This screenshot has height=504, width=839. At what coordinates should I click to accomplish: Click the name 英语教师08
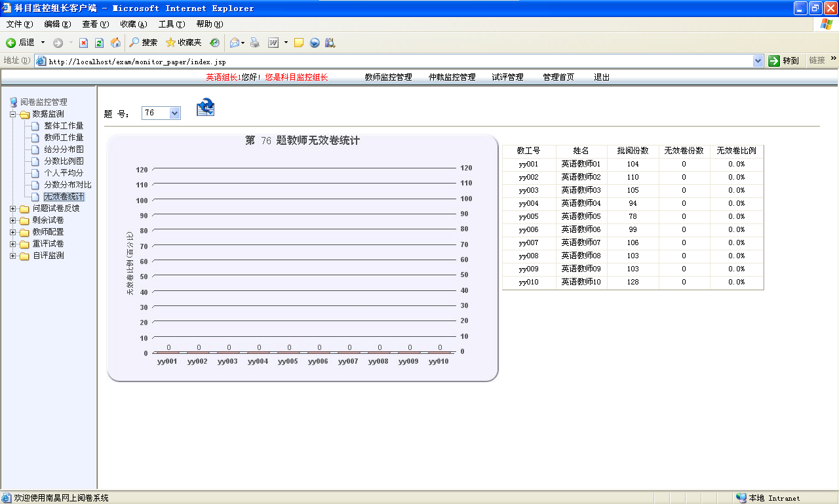[581, 256]
